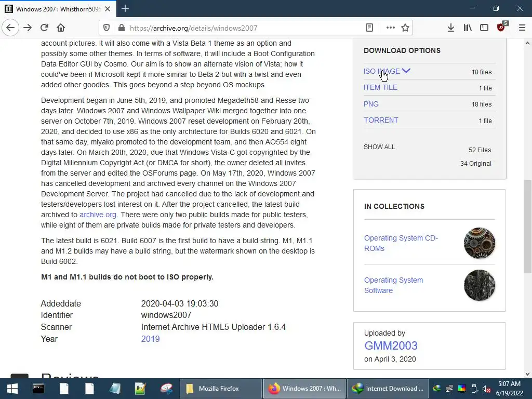
Task: Select the Windows 2007 : Whisthorn tab
Action: point(58,9)
